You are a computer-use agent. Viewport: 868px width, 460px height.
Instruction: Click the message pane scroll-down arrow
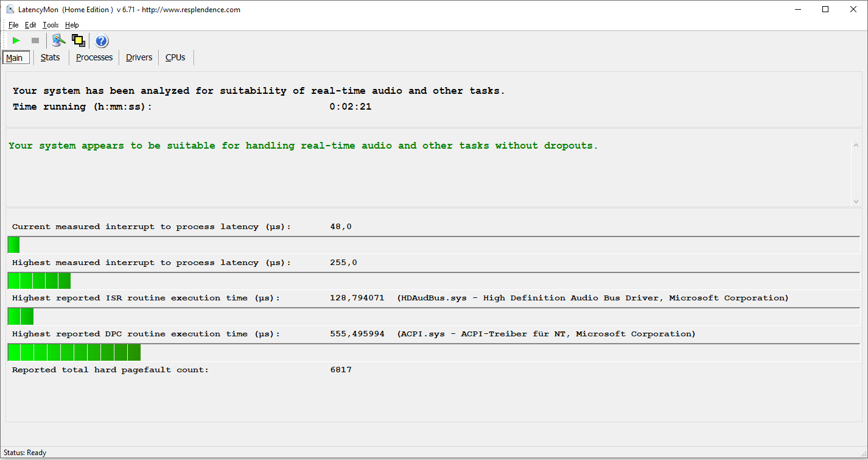tap(856, 201)
